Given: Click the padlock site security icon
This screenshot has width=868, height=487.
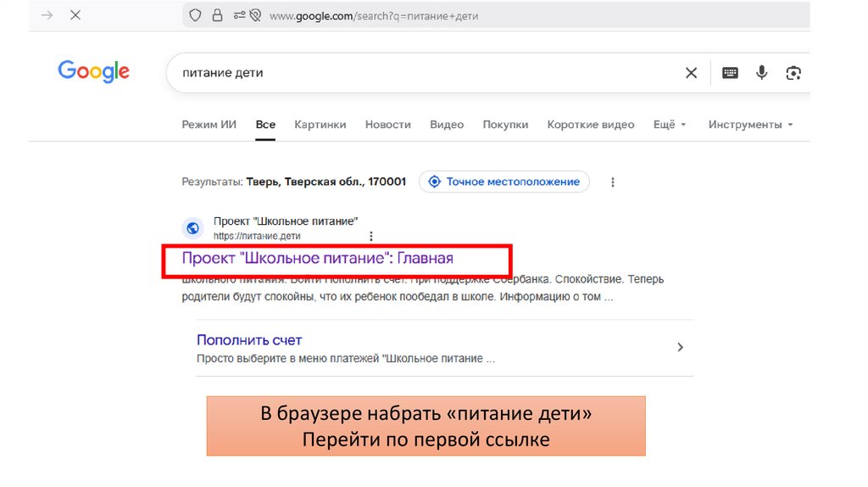Looking at the screenshot, I should coord(218,15).
